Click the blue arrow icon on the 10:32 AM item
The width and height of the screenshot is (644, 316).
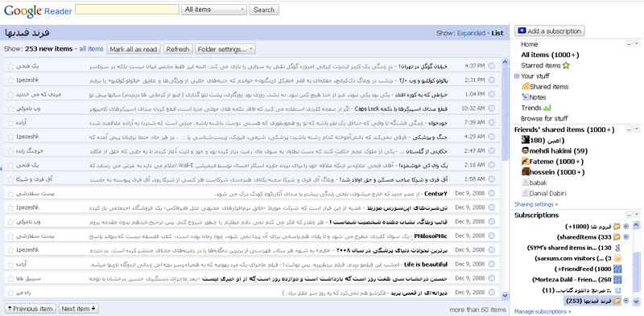click(492, 109)
